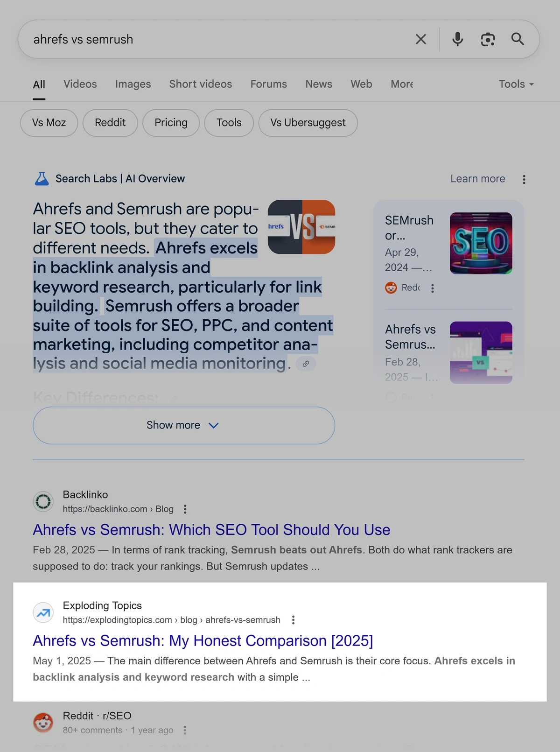The image size is (560, 752).
Task: Switch to the Videos tab
Action: [x=80, y=84]
